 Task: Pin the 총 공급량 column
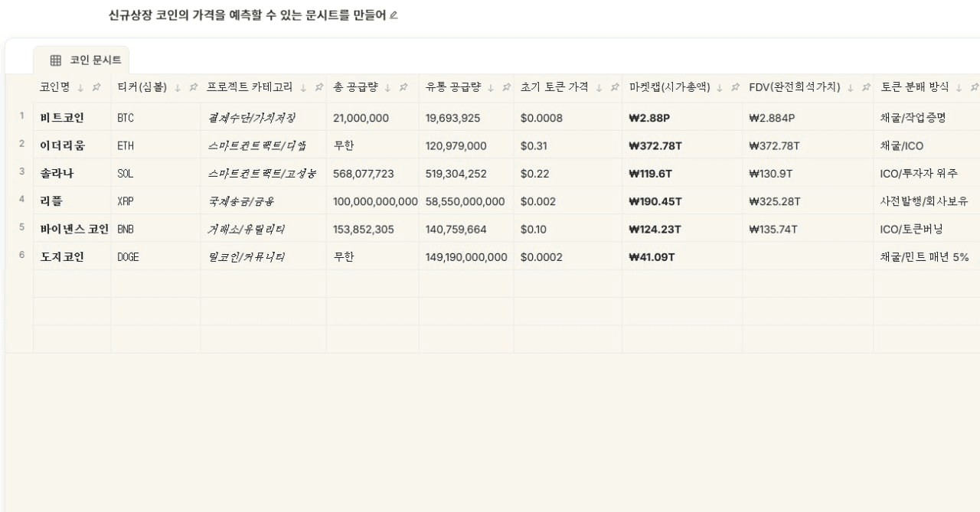tap(403, 88)
